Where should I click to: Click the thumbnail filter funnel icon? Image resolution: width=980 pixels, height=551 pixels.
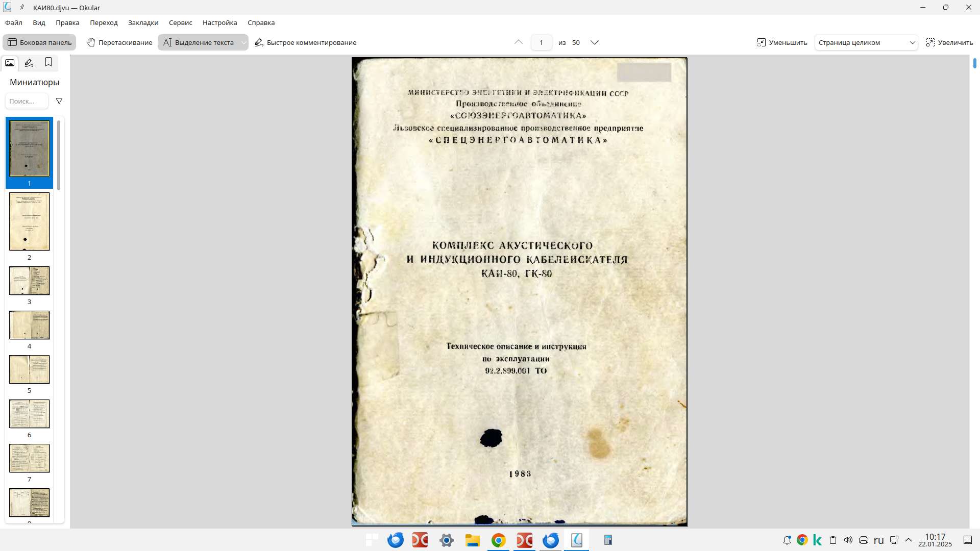click(59, 101)
